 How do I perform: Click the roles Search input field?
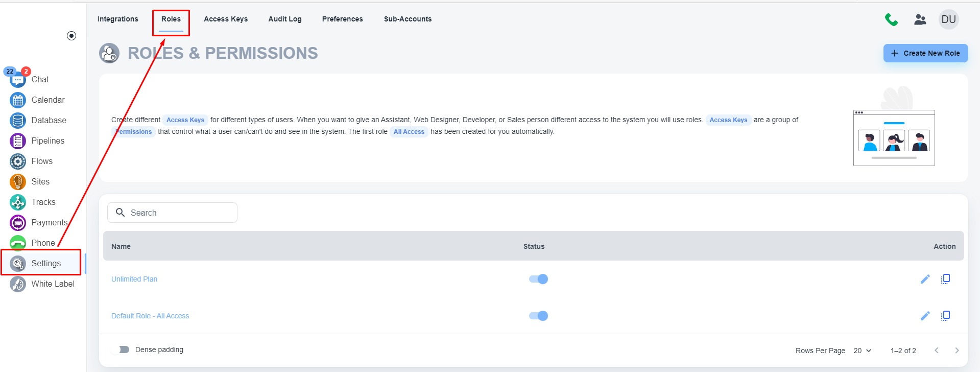pos(179,213)
